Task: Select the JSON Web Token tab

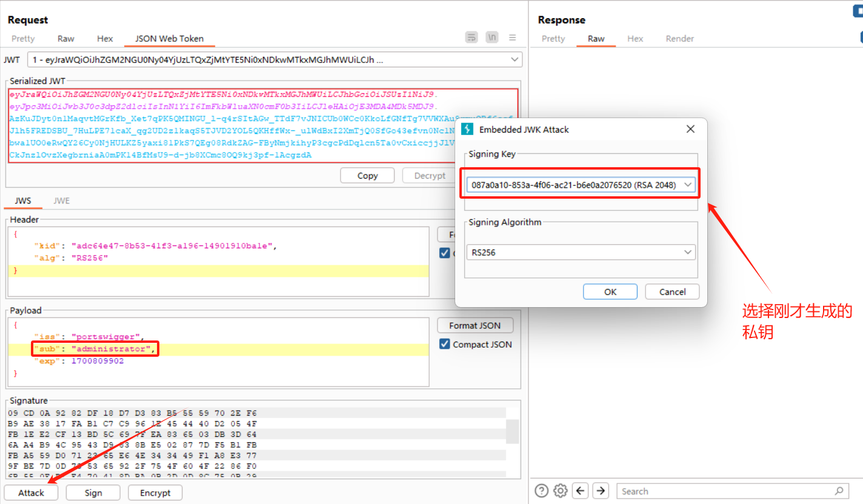Action: tap(169, 38)
